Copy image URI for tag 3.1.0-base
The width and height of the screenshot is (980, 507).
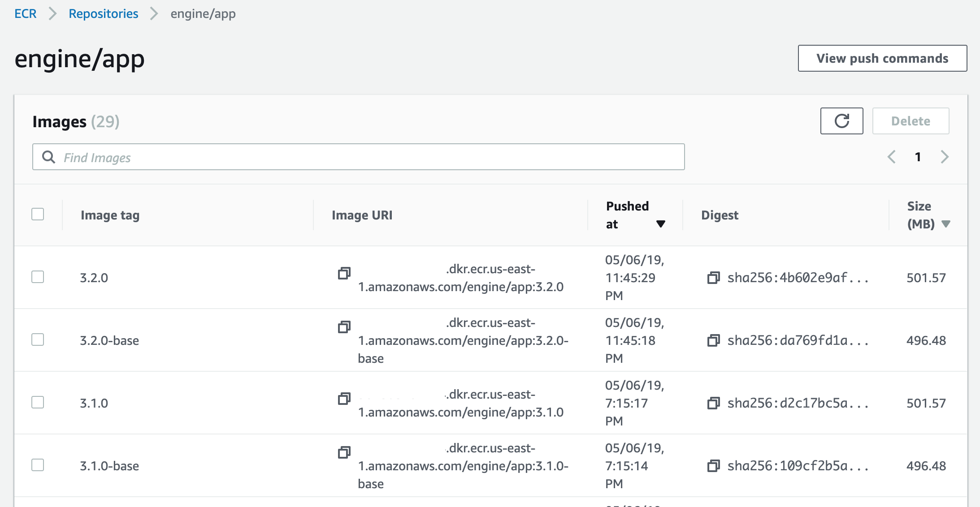[344, 452]
